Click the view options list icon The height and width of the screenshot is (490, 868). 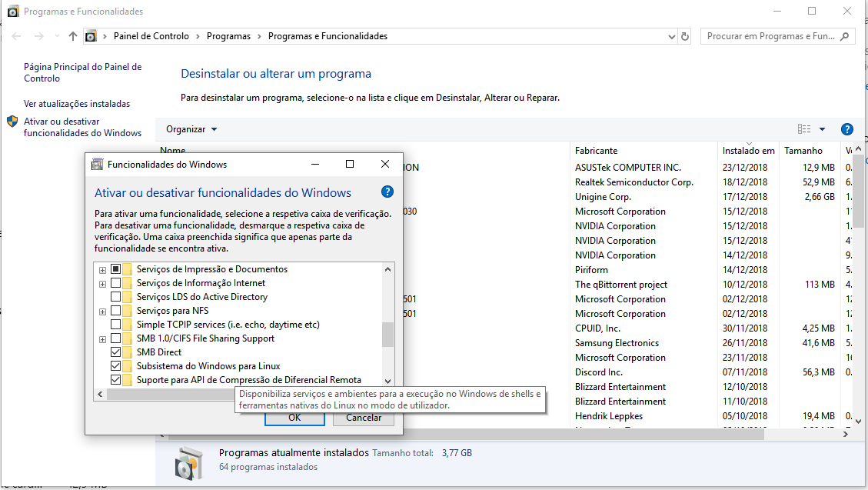(x=804, y=129)
